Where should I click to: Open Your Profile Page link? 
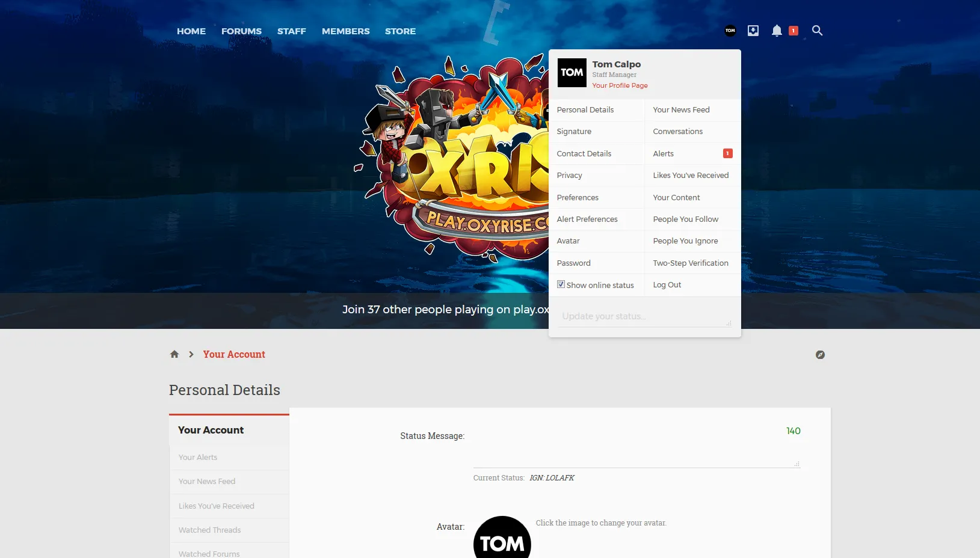click(x=620, y=85)
